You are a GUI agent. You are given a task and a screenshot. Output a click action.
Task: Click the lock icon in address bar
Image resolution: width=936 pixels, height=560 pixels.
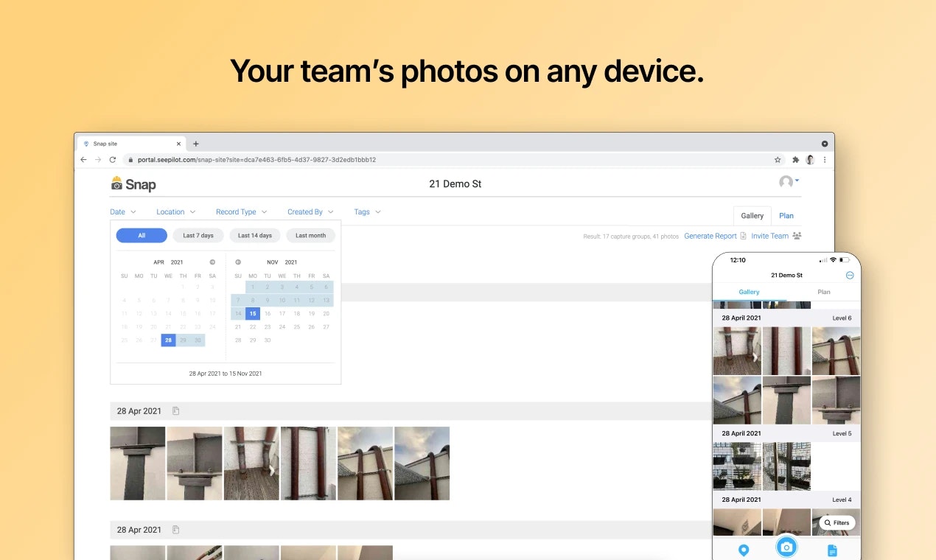tap(130, 159)
